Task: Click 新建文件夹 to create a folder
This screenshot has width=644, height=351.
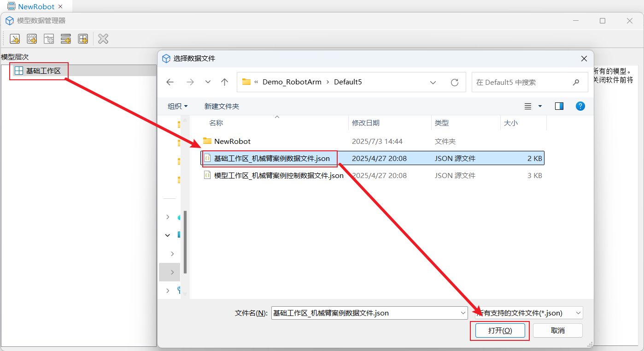Action: 222,106
